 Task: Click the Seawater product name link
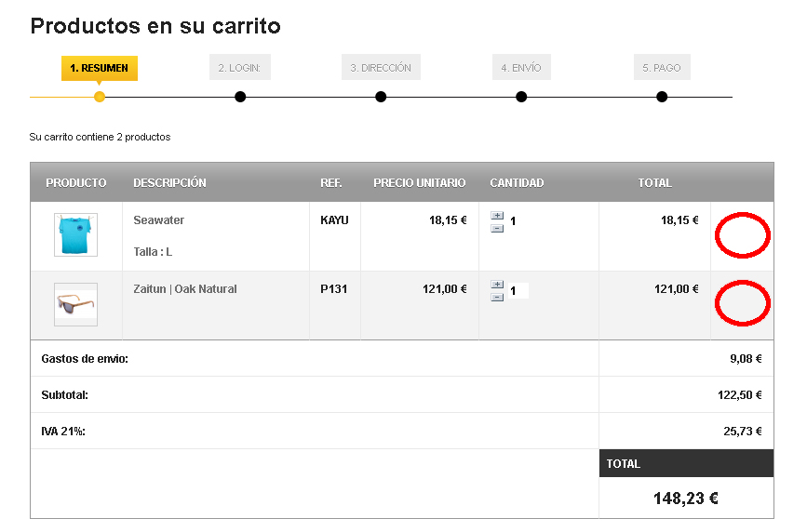159,220
